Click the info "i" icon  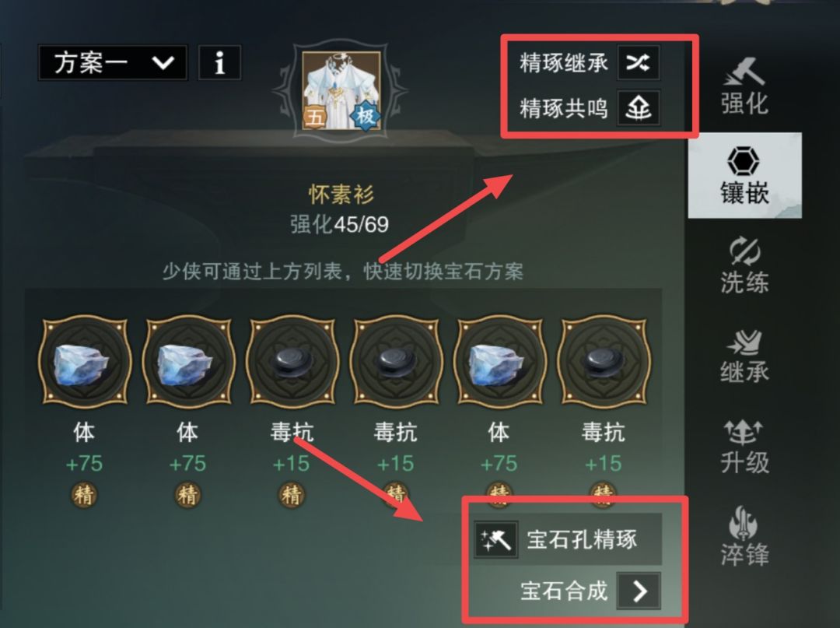pos(219,63)
